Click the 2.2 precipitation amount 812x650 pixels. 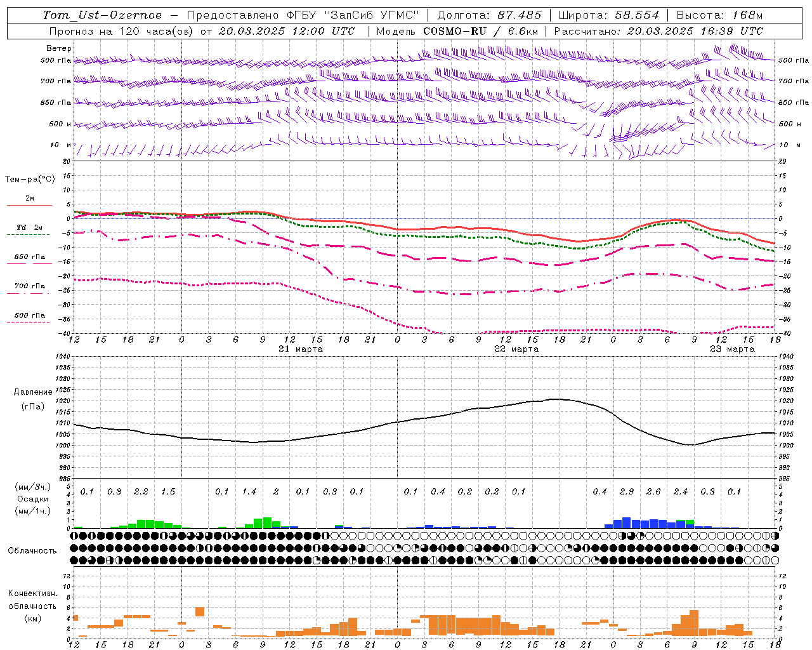coord(141,491)
